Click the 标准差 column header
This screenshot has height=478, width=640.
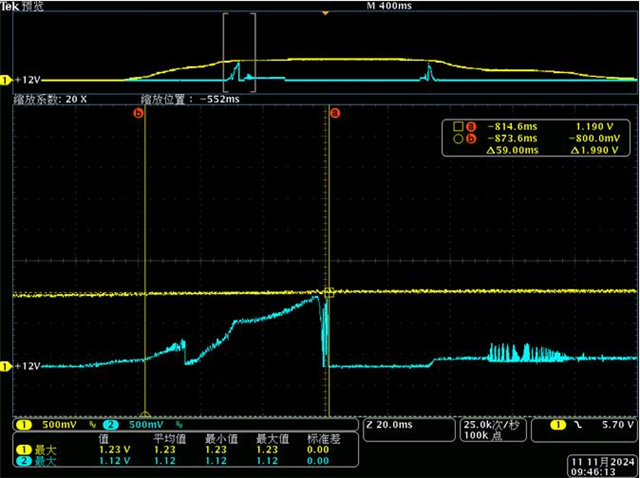coord(324,439)
